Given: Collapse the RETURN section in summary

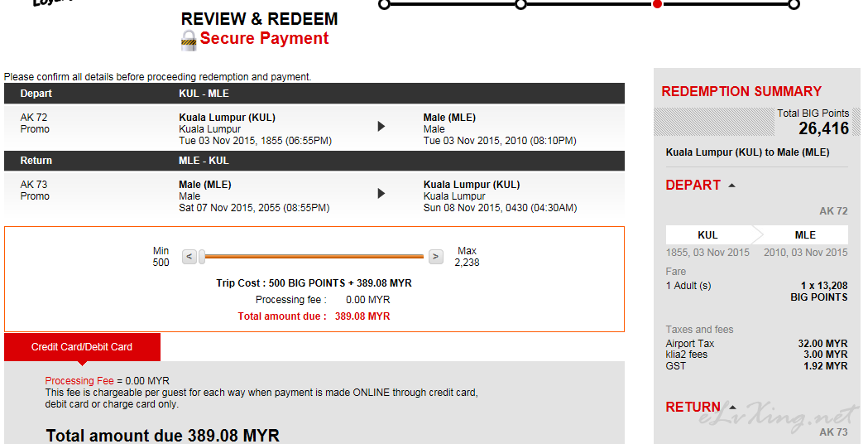Looking at the screenshot, I should (732, 407).
